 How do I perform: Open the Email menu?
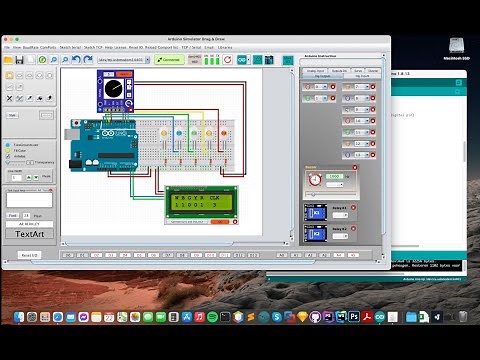point(209,48)
